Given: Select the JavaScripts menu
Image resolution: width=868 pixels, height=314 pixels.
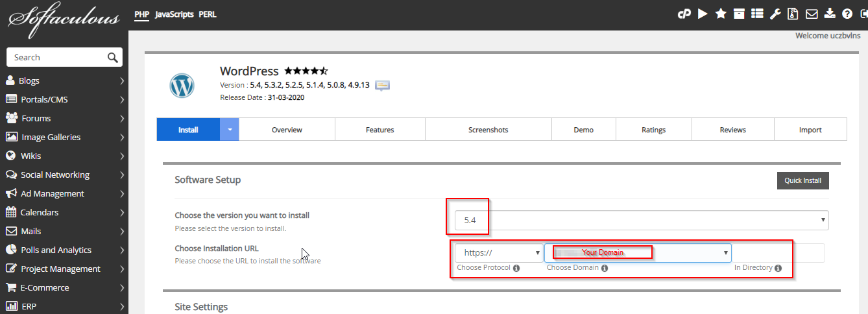Looking at the screenshot, I should click(x=175, y=14).
